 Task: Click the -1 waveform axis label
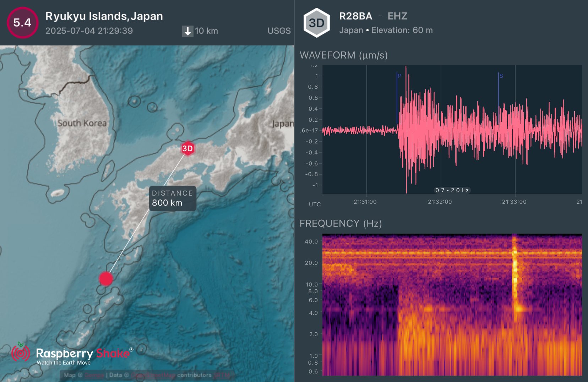(315, 185)
